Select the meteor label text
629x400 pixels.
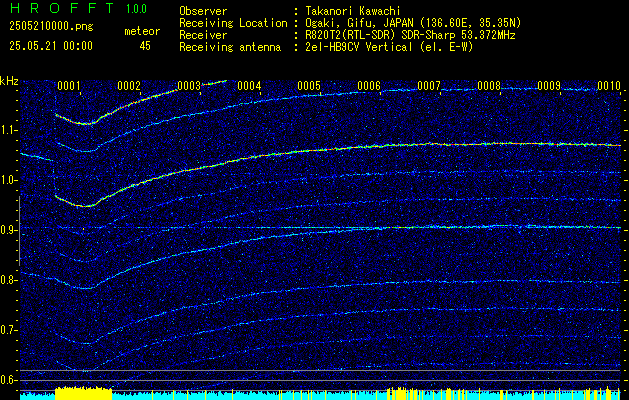142,31
